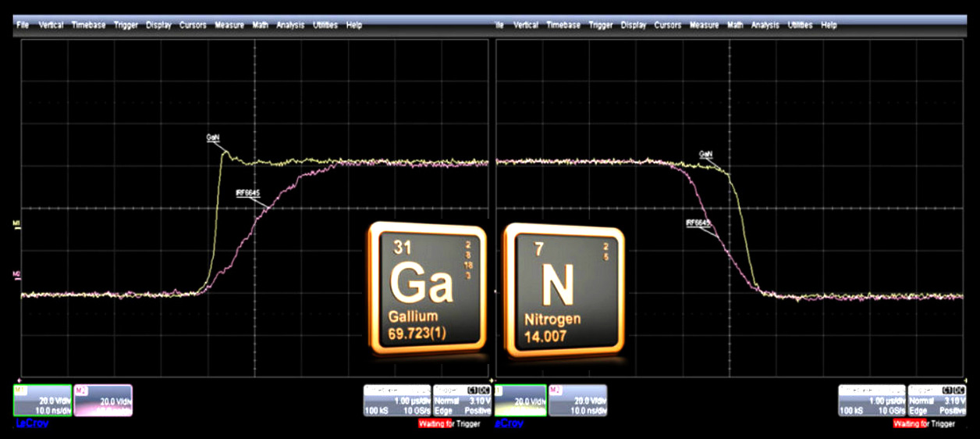Screen dimensions: 980x439
Task: Click the Gallium element tile
Action: tap(426, 286)
